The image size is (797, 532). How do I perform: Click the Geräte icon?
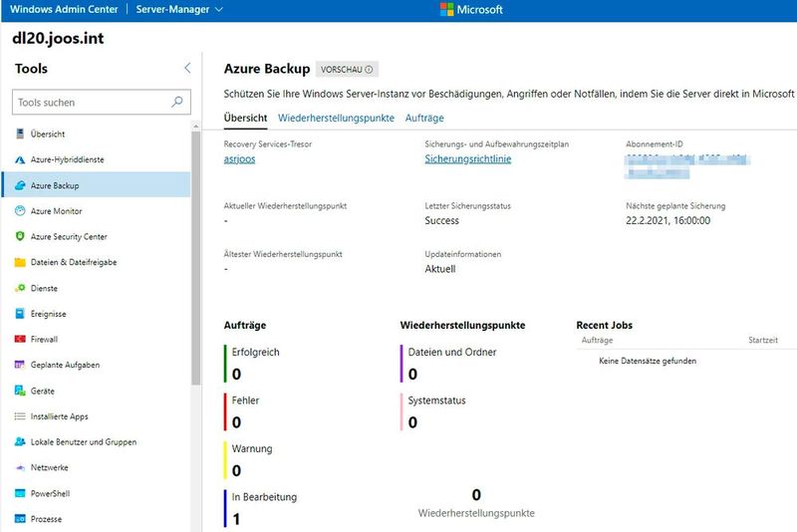point(20,391)
